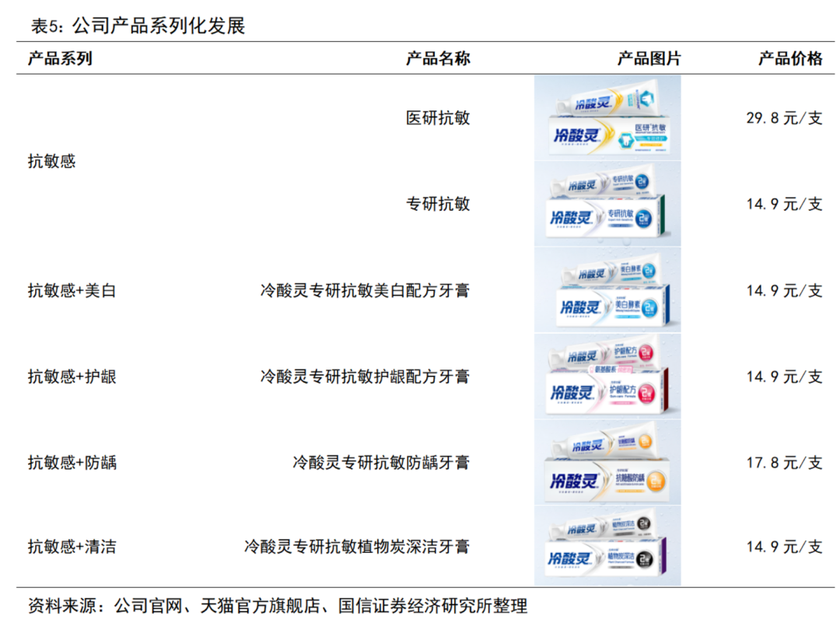Open the 植物炭深洁 toothpaste product image
This screenshot has height=630, width=840.
(607, 545)
